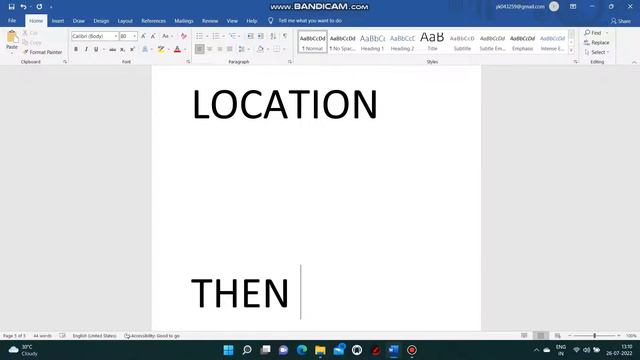This screenshot has width=640, height=360.
Task: Click the Paste icon in Clipboard group
Action: click(x=12, y=37)
